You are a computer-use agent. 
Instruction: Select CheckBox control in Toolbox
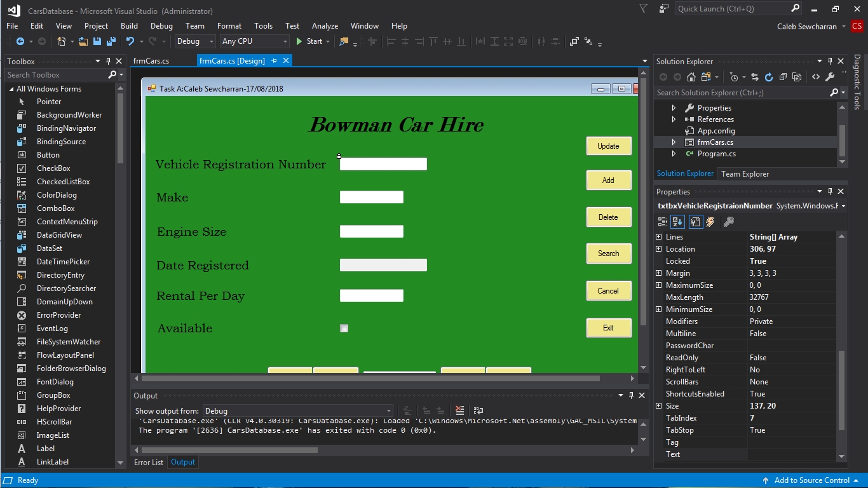[x=53, y=168]
